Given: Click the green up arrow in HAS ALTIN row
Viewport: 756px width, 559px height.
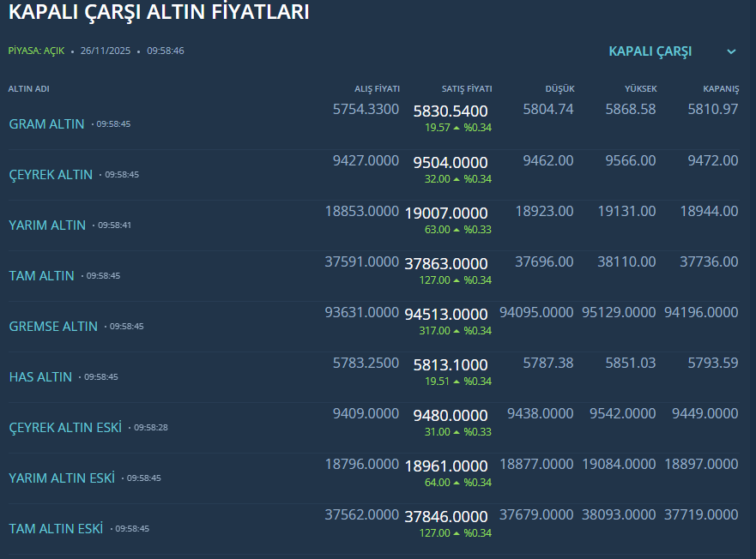Looking at the screenshot, I should [457, 382].
